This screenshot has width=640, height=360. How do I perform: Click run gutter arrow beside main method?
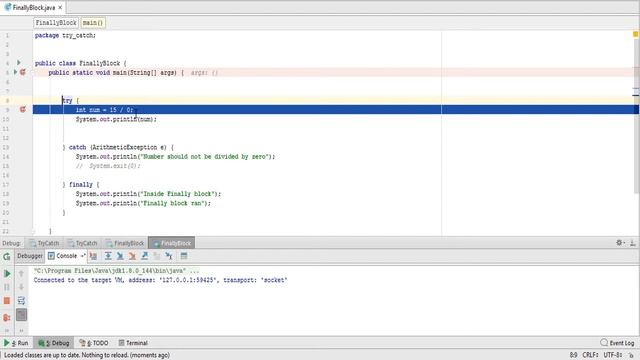16,72
